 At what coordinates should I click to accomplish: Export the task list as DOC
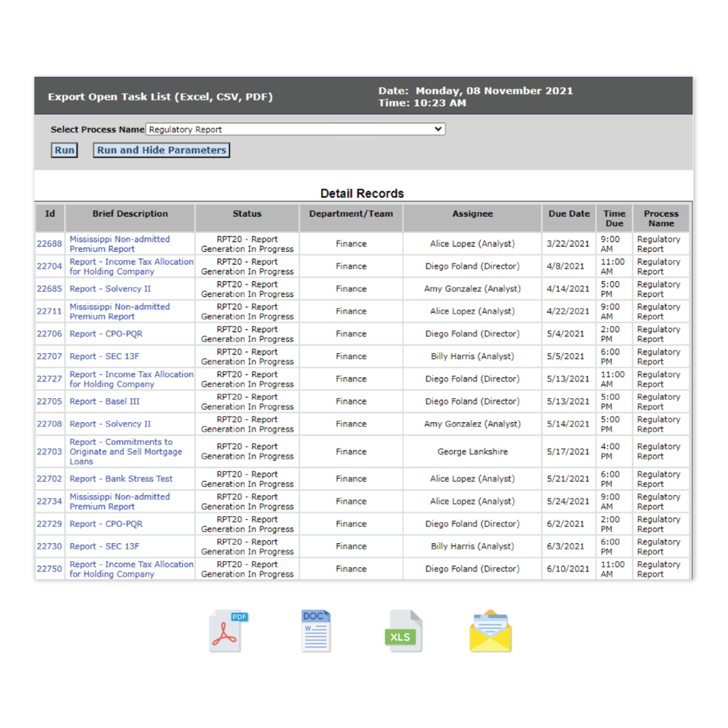tap(316, 630)
